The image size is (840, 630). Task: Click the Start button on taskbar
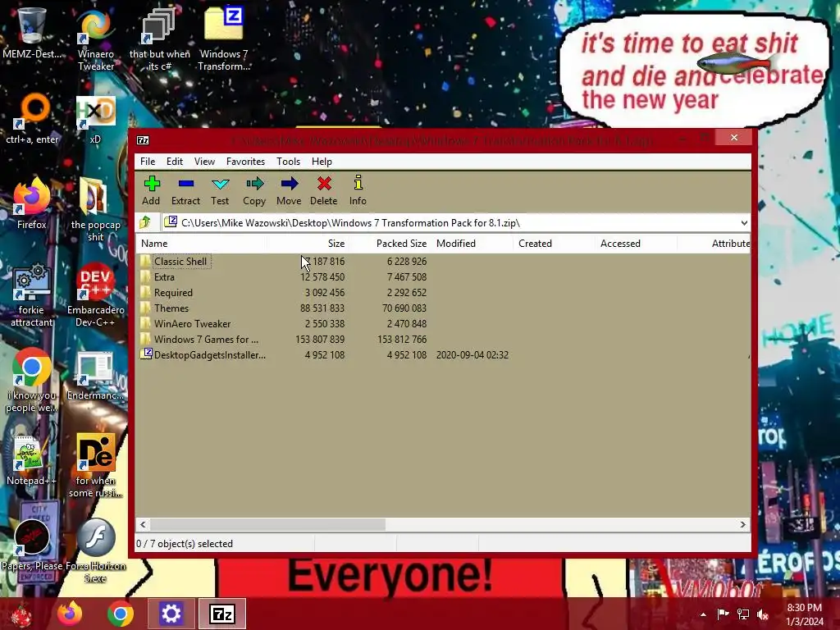(x=21, y=614)
